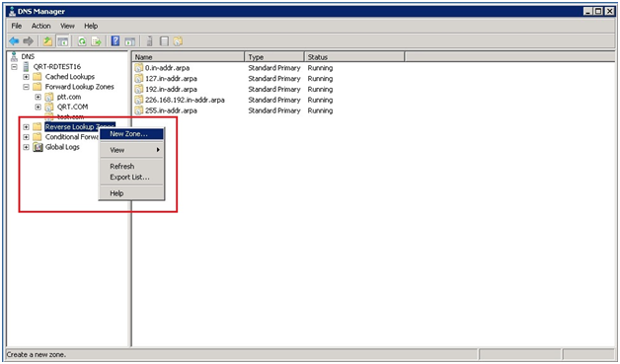
Task: Expand the Conditional Forwarders node
Action: point(26,137)
